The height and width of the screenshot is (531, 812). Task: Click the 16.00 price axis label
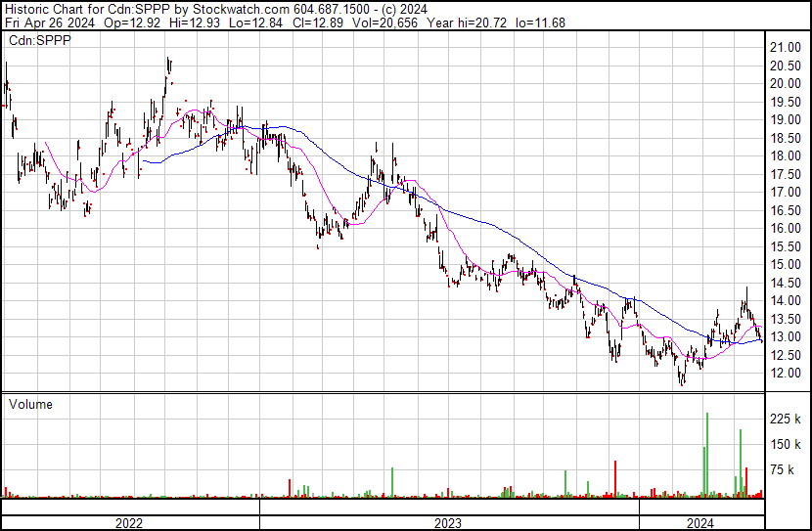[787, 229]
